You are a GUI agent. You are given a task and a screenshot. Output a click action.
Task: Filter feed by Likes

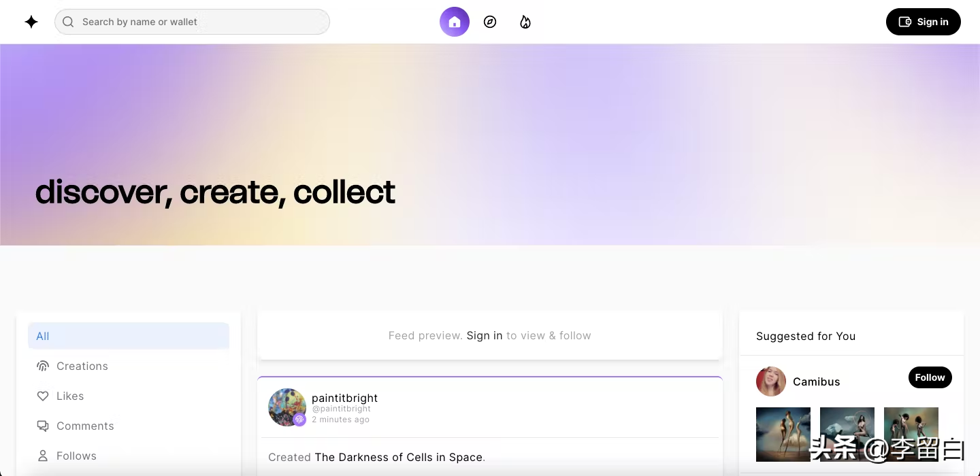pyautogui.click(x=69, y=396)
